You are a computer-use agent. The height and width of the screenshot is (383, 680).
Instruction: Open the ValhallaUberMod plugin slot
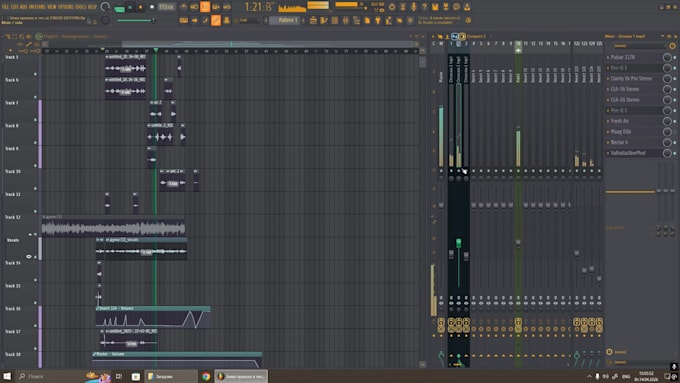[x=635, y=153]
